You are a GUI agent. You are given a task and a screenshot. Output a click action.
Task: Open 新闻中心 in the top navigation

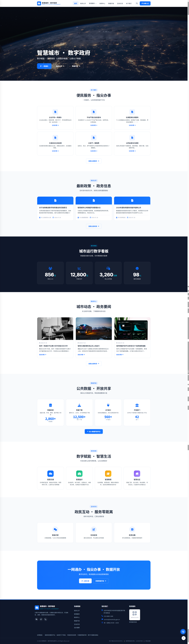[x=102, y=4]
